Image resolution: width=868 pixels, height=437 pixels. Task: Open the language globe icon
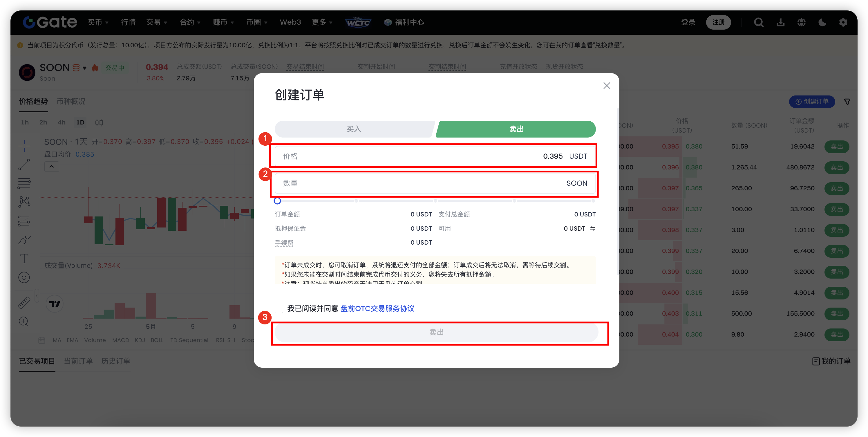coord(801,22)
